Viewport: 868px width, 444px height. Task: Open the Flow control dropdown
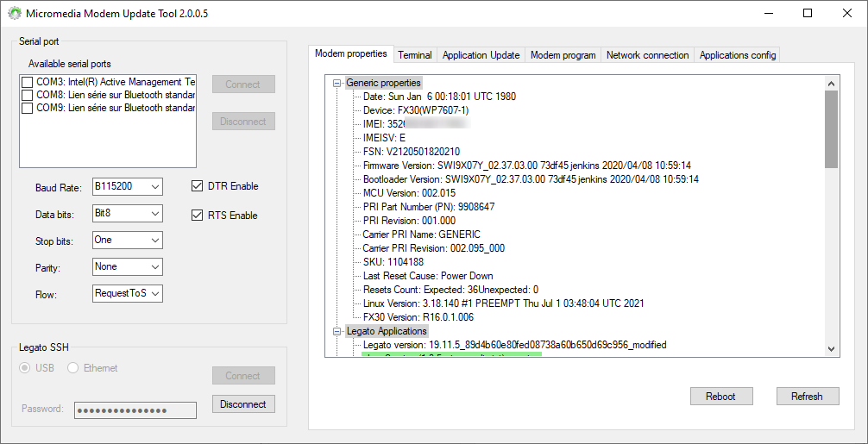pyautogui.click(x=128, y=294)
